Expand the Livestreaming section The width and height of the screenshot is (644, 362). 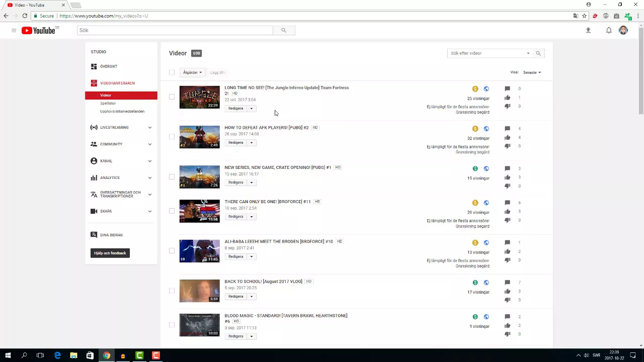click(x=149, y=128)
